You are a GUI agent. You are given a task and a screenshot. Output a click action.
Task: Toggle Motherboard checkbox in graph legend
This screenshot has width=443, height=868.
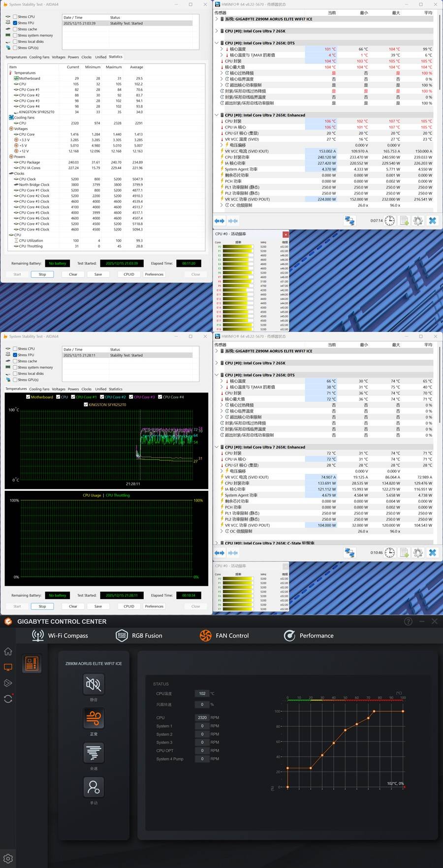(28, 397)
